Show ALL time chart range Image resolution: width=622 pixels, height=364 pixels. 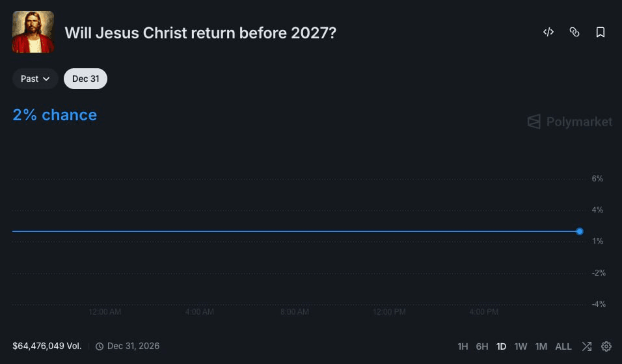coord(563,346)
